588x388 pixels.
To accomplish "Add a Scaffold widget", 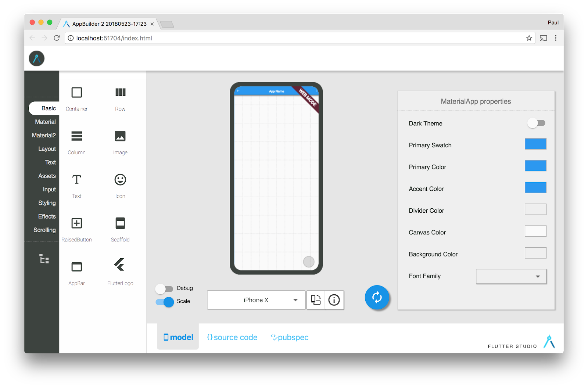I will point(120,223).
